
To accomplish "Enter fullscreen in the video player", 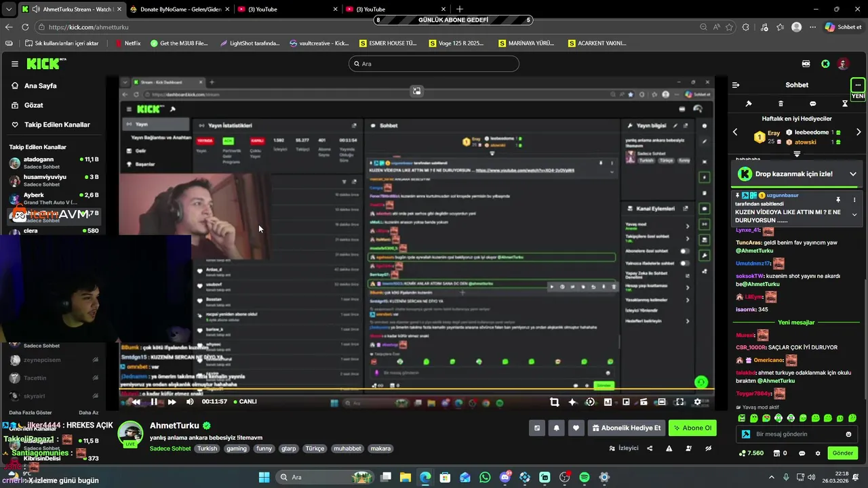I will coord(679,402).
